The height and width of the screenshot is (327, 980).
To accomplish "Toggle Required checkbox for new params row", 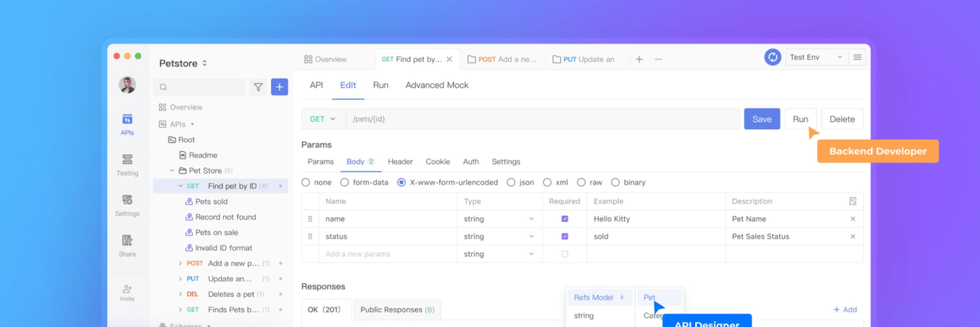I will 564,254.
